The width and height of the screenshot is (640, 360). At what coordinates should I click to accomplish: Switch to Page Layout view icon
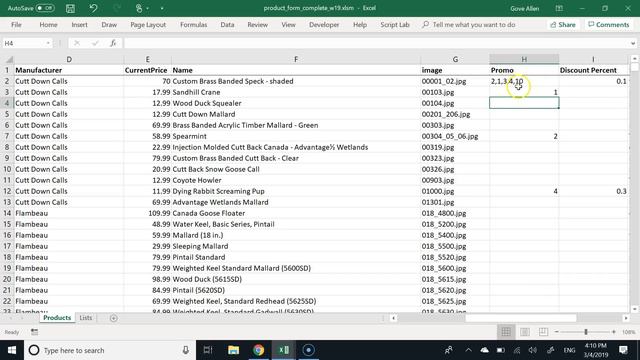tap(525, 332)
